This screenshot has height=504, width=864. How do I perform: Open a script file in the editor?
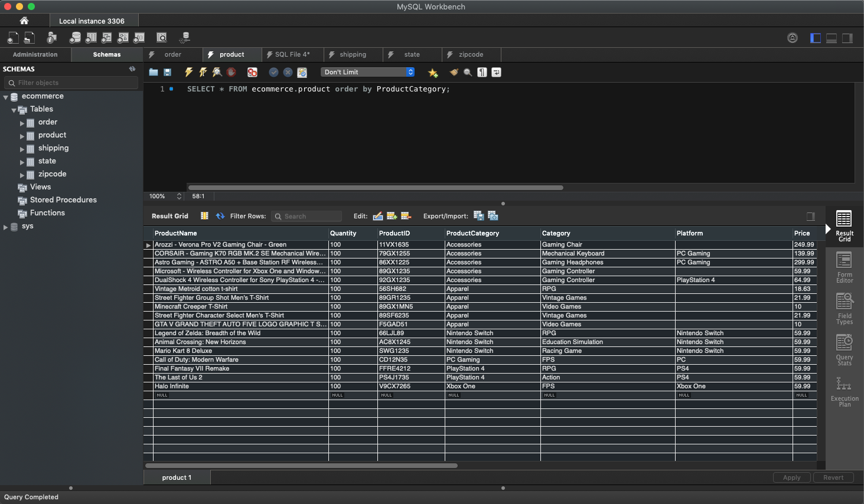154,72
